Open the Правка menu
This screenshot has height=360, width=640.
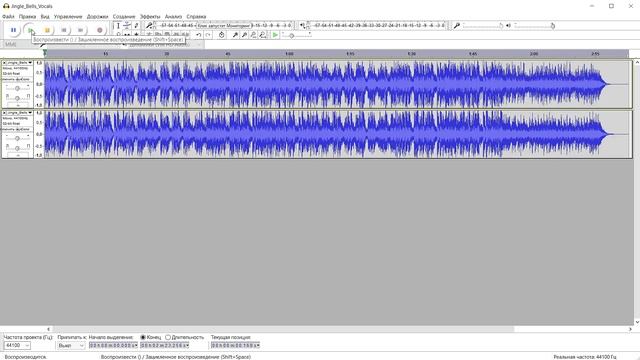point(27,17)
